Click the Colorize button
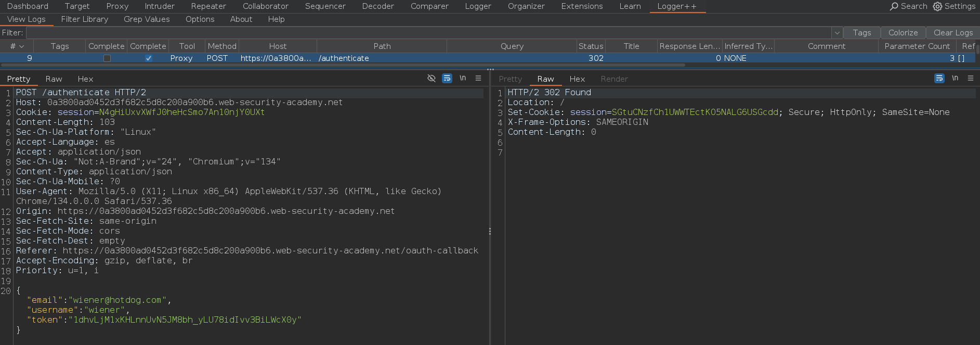Image resolution: width=980 pixels, height=345 pixels. pos(903,33)
